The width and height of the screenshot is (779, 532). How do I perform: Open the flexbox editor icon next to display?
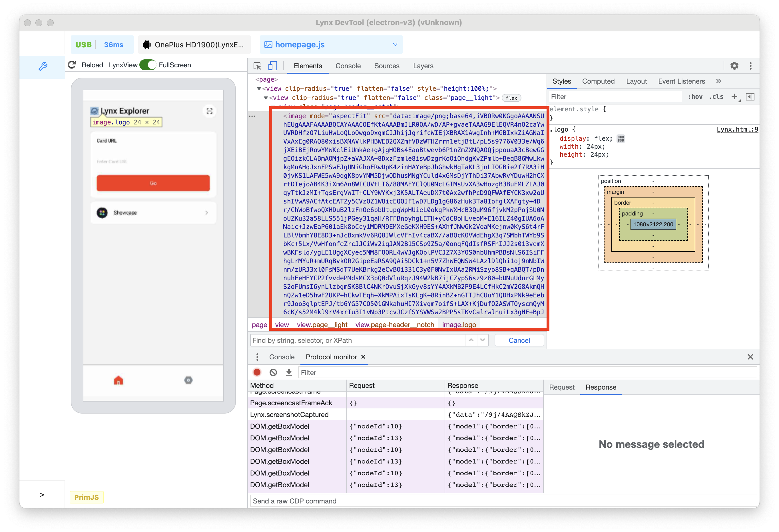click(x=621, y=139)
